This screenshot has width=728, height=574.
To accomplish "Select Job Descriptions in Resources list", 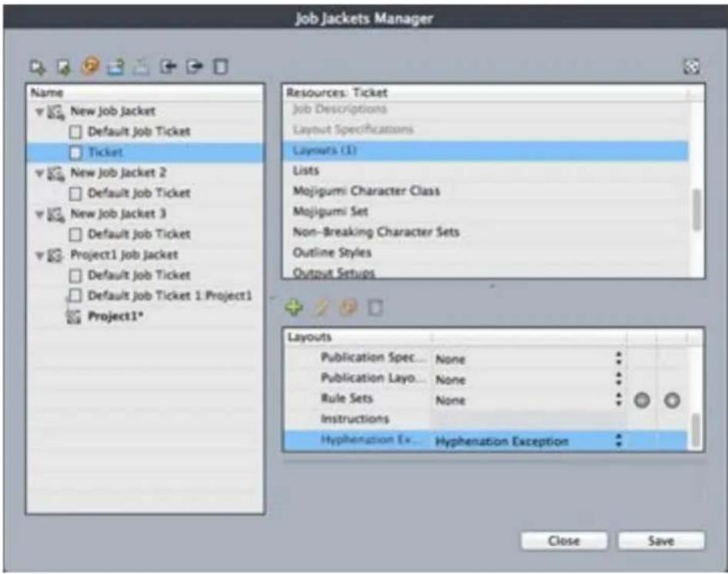I will pos(339,109).
